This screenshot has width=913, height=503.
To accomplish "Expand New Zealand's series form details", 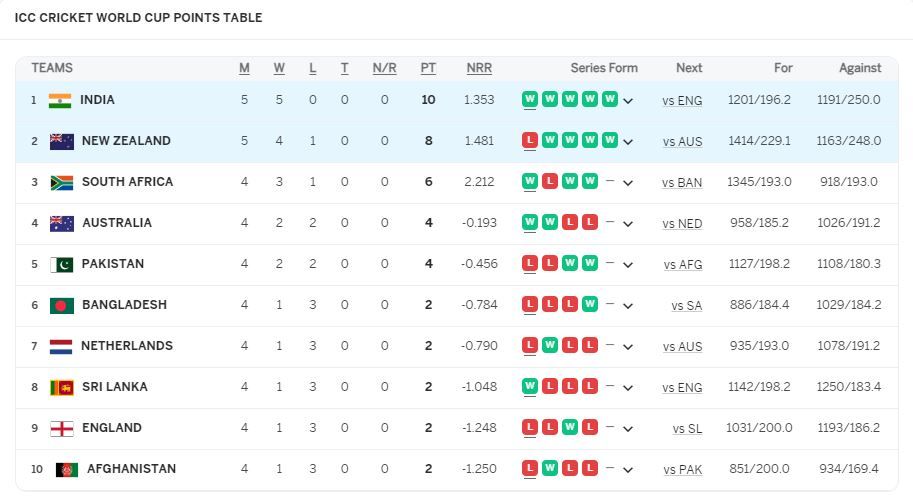I will point(628,142).
